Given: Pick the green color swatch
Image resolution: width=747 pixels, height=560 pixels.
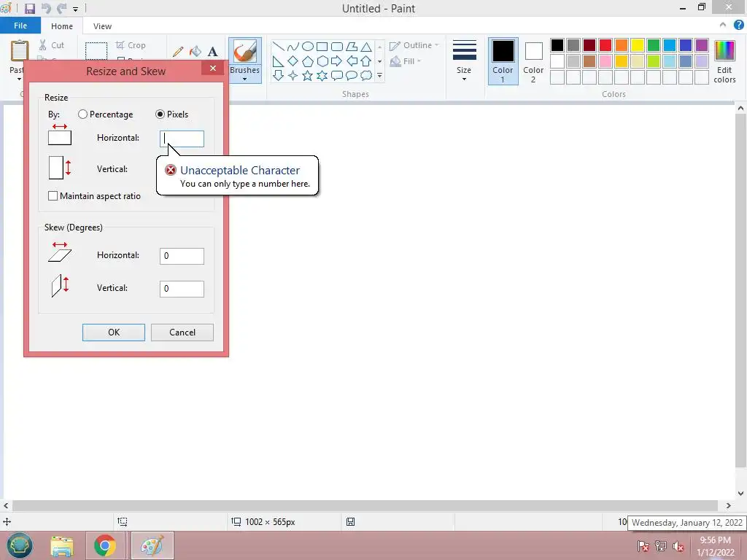Looking at the screenshot, I should click(654, 45).
